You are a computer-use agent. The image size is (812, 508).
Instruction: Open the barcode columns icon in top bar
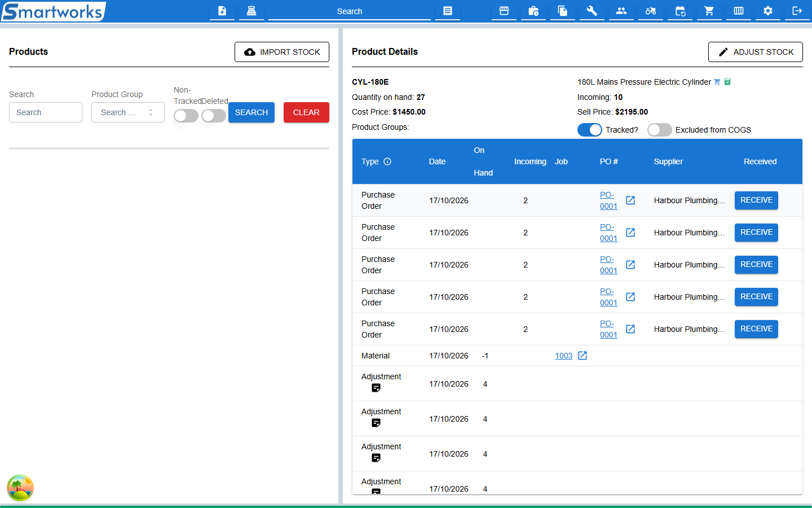coord(739,11)
